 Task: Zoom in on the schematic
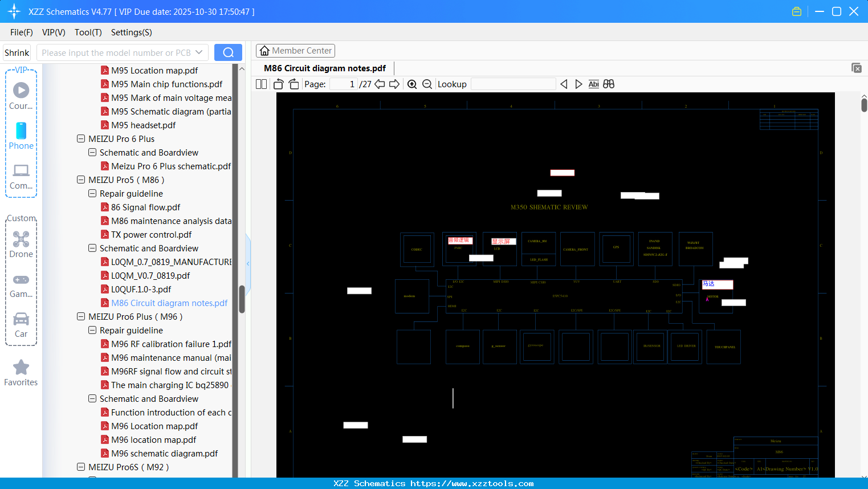[412, 84]
